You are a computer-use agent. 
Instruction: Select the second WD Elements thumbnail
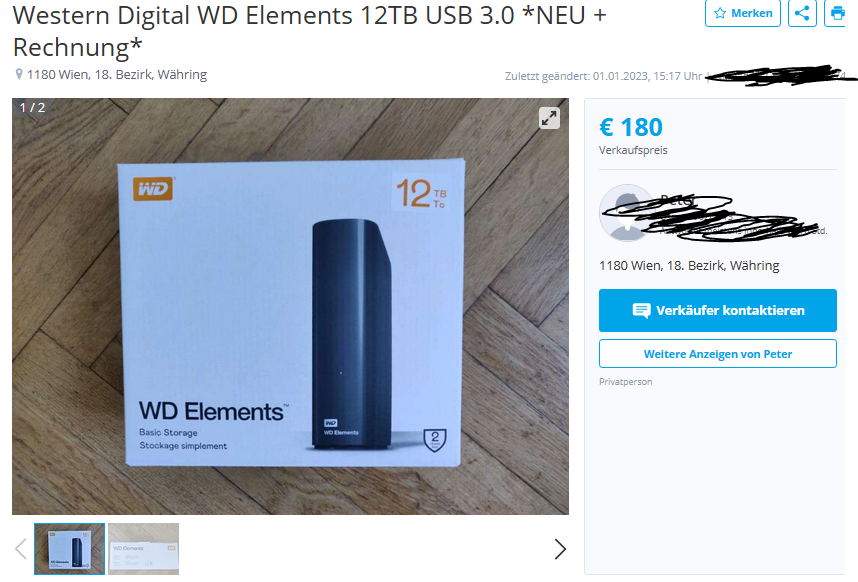143,549
